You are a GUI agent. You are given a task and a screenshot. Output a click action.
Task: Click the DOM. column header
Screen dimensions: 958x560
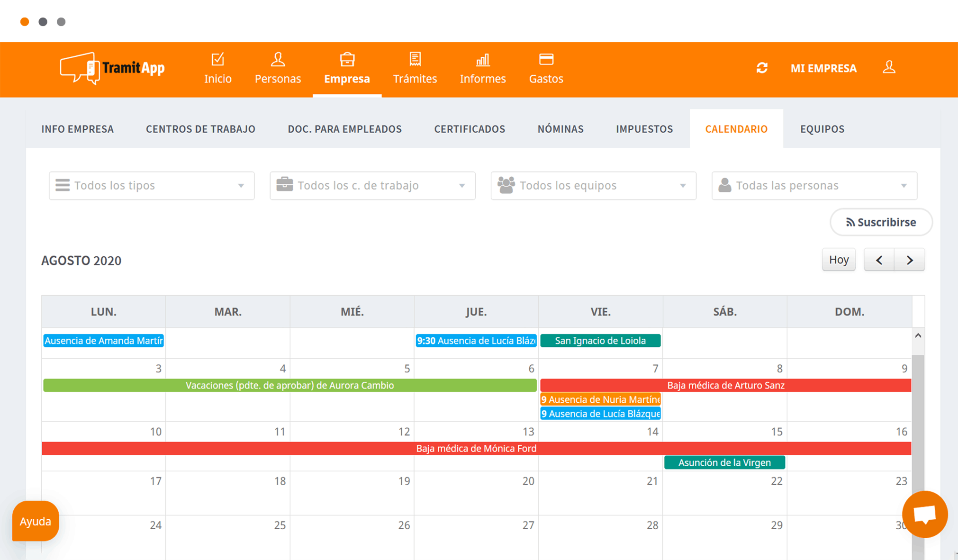coord(850,312)
